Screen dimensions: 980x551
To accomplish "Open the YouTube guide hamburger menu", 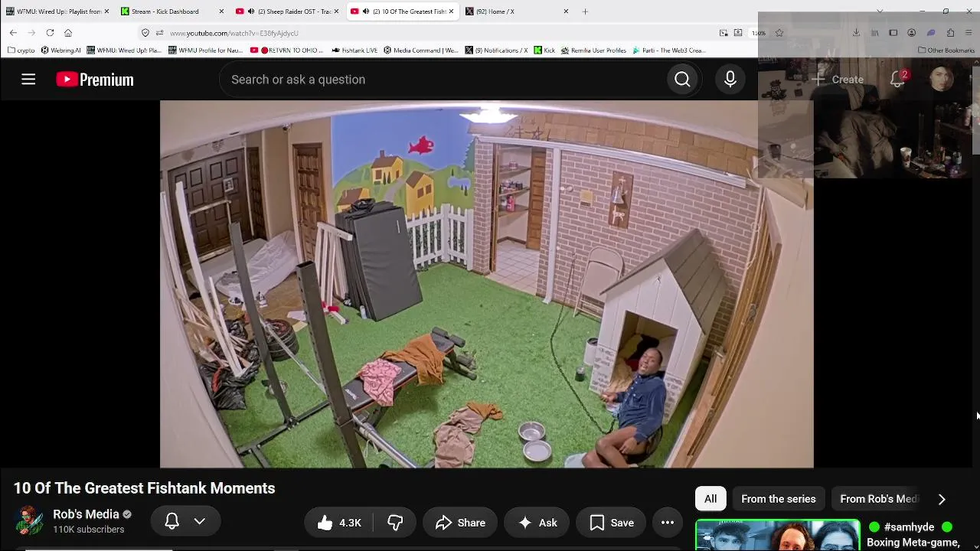I will click(28, 80).
